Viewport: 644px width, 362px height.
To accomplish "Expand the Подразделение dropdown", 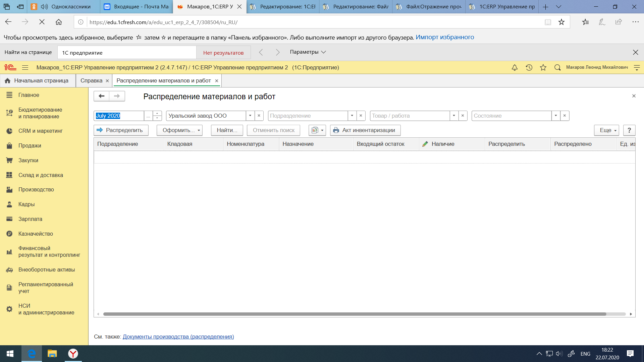I will [352, 116].
